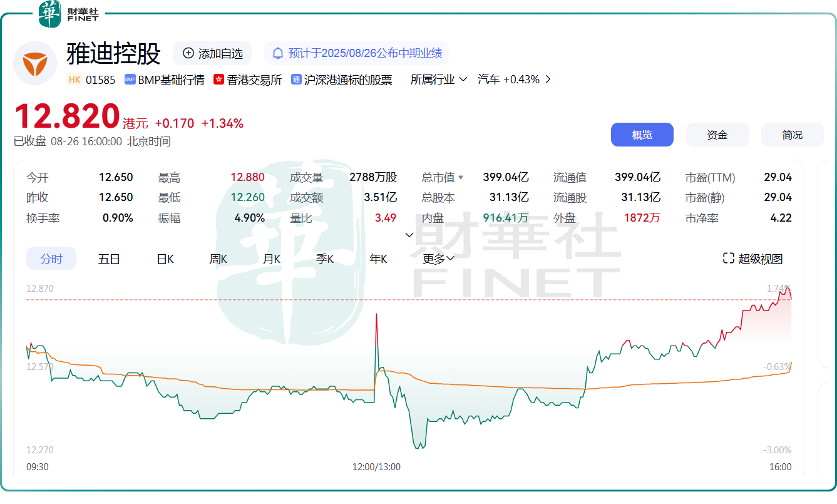
Task: Click the percent change +1.34%
Action: click(x=222, y=123)
